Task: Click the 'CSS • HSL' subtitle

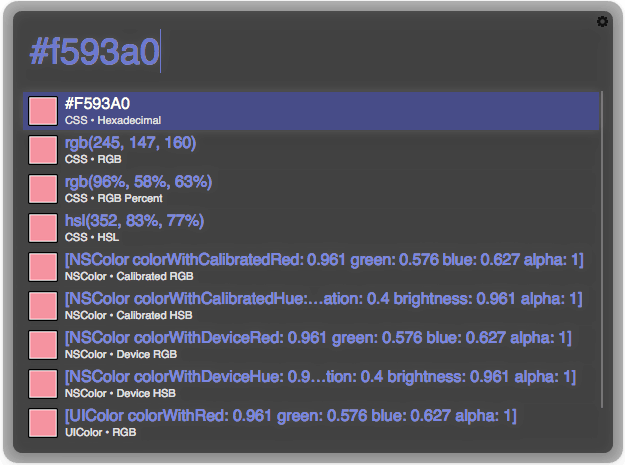Action: click(92, 237)
